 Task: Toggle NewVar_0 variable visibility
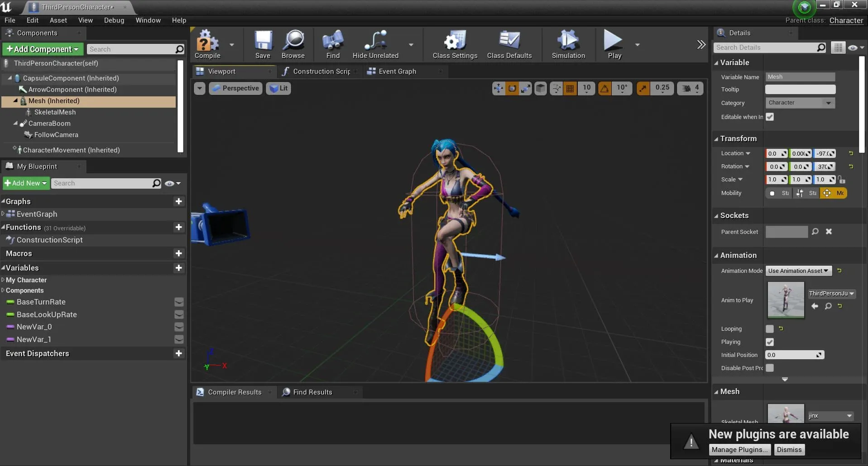179,327
